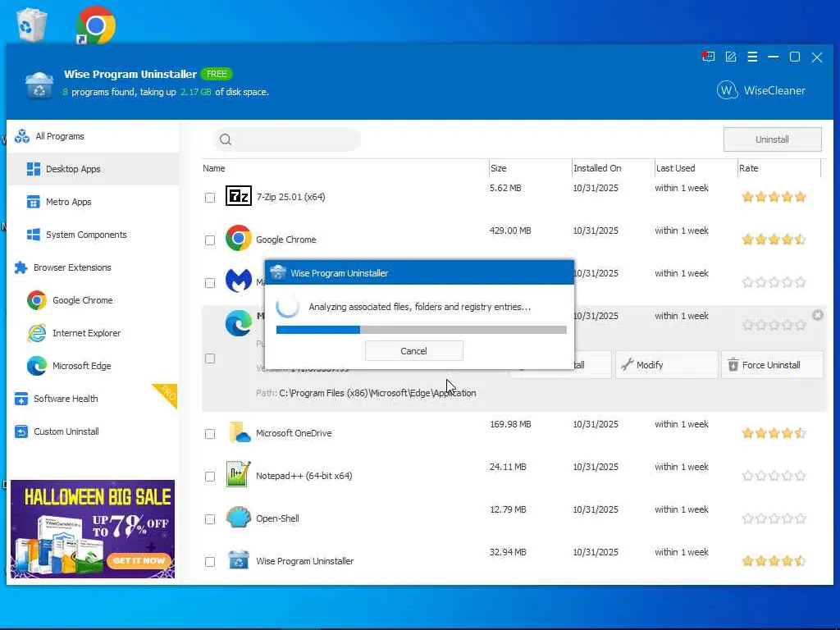Click the Microsoft Edge icon in program list
This screenshot has width=840, height=630.
(239, 323)
